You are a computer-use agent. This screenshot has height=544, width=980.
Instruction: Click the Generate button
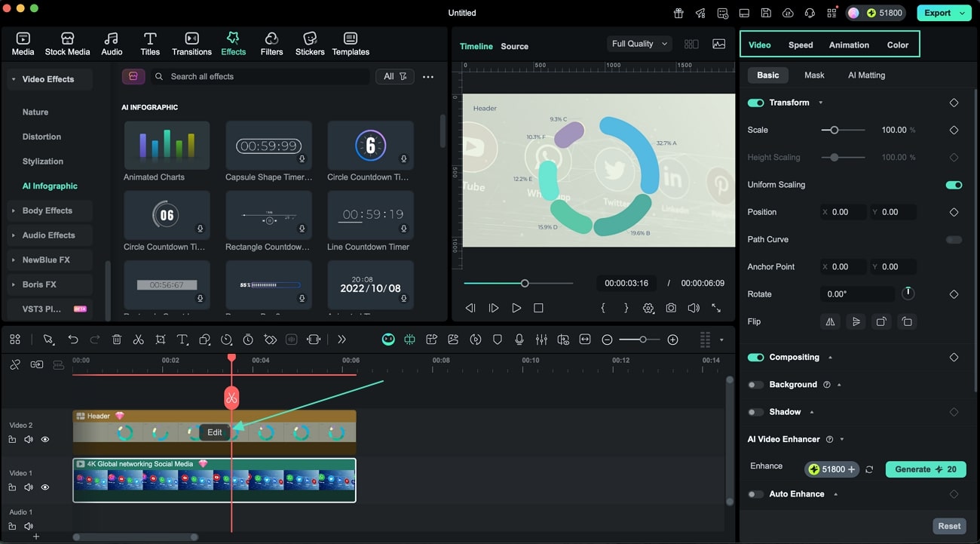pos(925,469)
